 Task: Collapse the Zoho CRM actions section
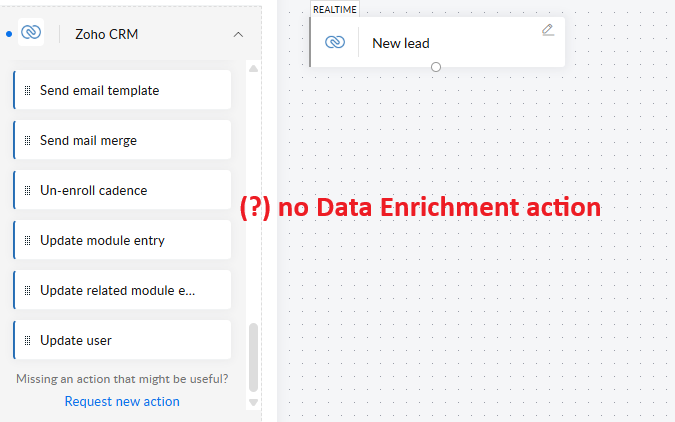pos(238,34)
